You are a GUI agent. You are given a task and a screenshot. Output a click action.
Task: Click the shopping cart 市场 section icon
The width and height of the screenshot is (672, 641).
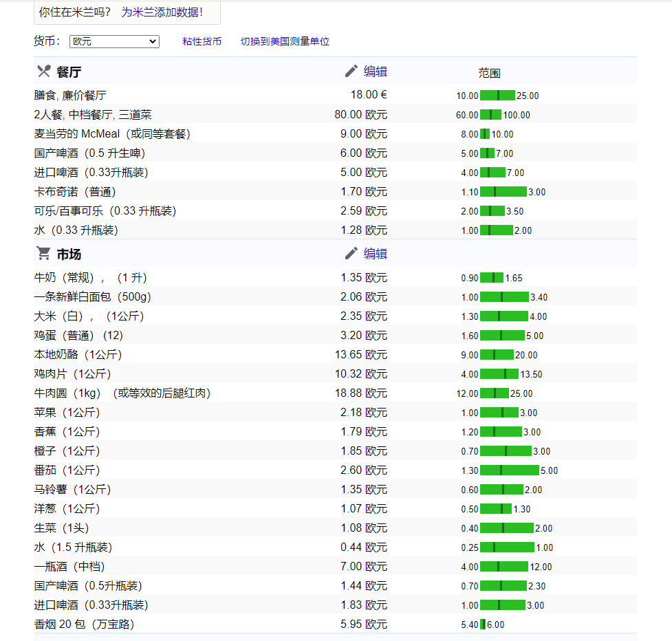43,253
